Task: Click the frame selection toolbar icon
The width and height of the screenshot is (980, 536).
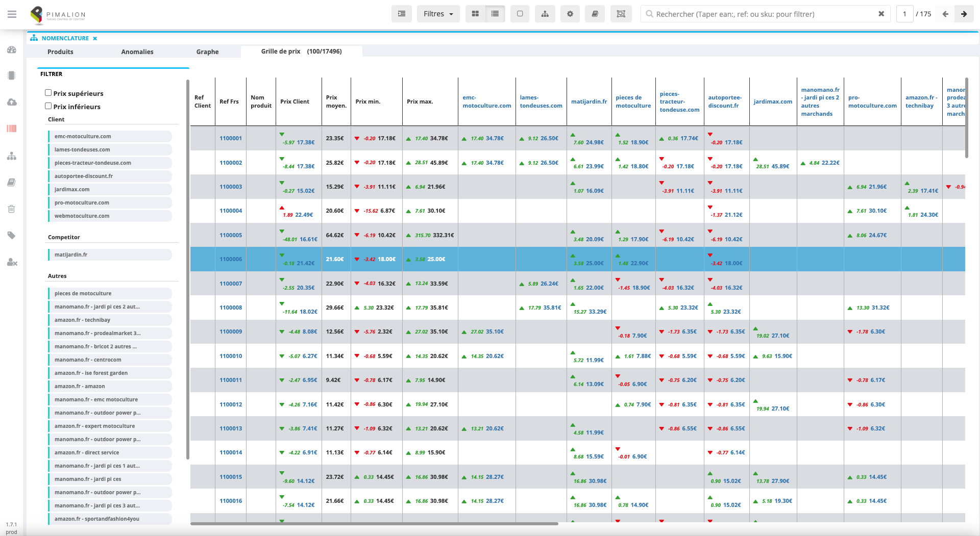Action: pyautogui.click(x=621, y=14)
